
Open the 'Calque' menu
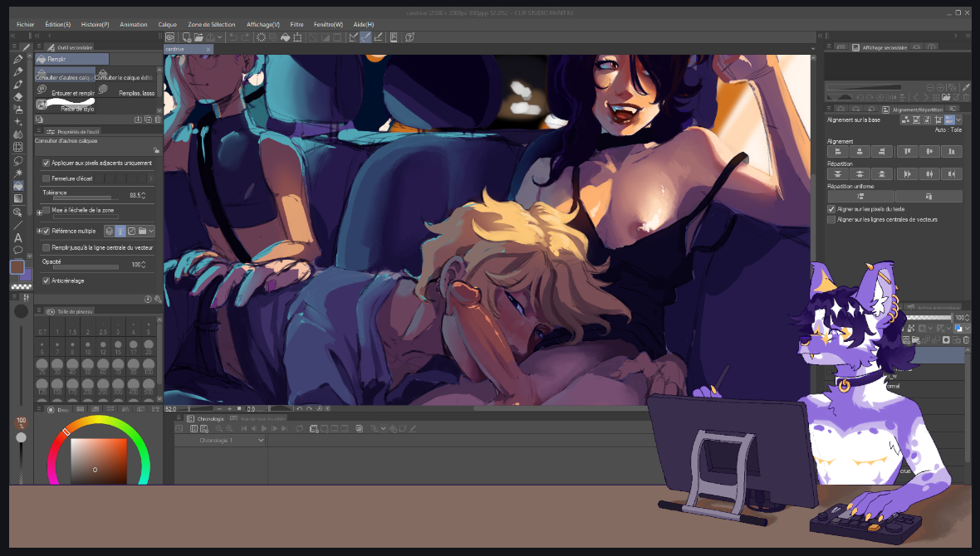(167, 25)
